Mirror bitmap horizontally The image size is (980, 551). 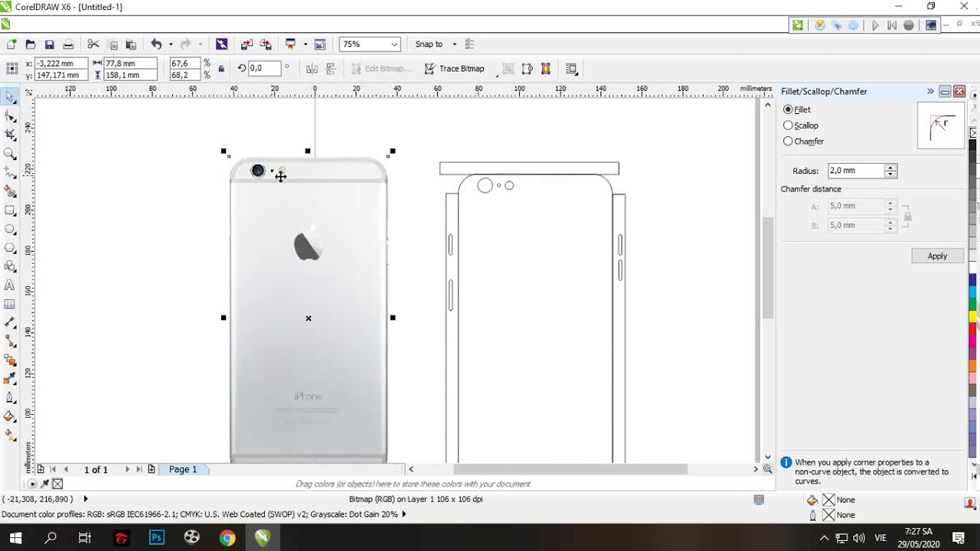(x=312, y=69)
